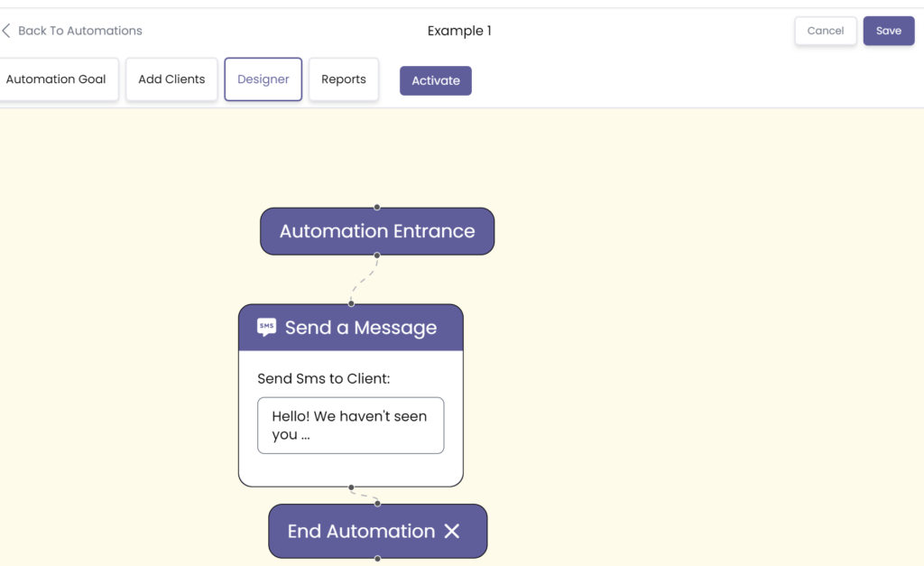Viewport: 924px width, 566px height.
Task: Click connector dot above Send a Message node
Action: coord(351,303)
